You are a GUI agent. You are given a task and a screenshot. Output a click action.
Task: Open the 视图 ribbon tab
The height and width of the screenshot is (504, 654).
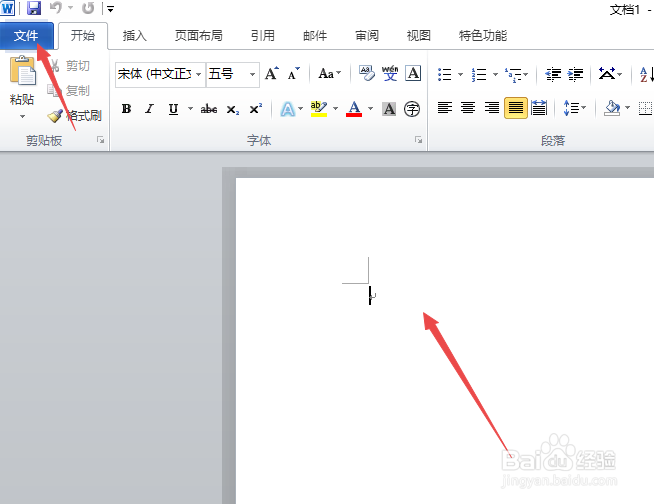(418, 36)
